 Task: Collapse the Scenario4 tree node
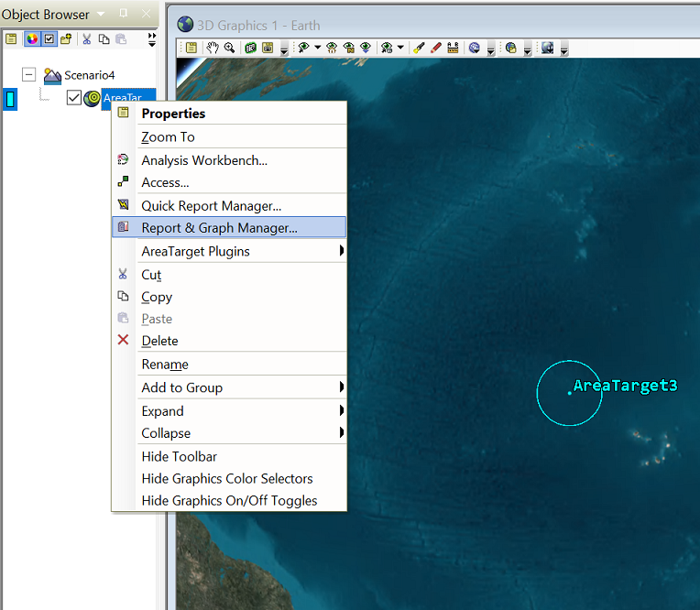coord(29,74)
